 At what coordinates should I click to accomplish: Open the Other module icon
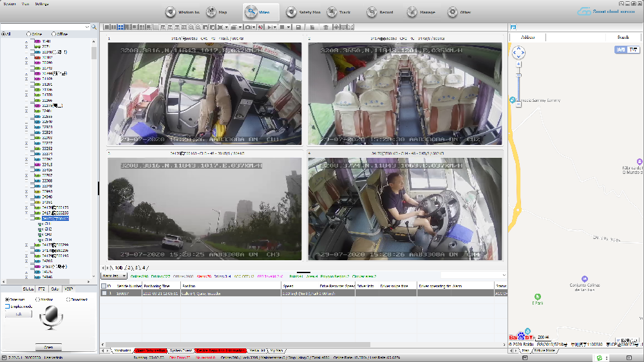point(452,12)
